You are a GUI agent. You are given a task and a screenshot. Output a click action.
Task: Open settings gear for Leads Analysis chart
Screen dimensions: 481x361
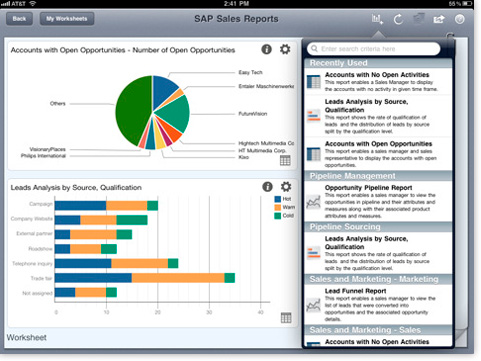286,187
